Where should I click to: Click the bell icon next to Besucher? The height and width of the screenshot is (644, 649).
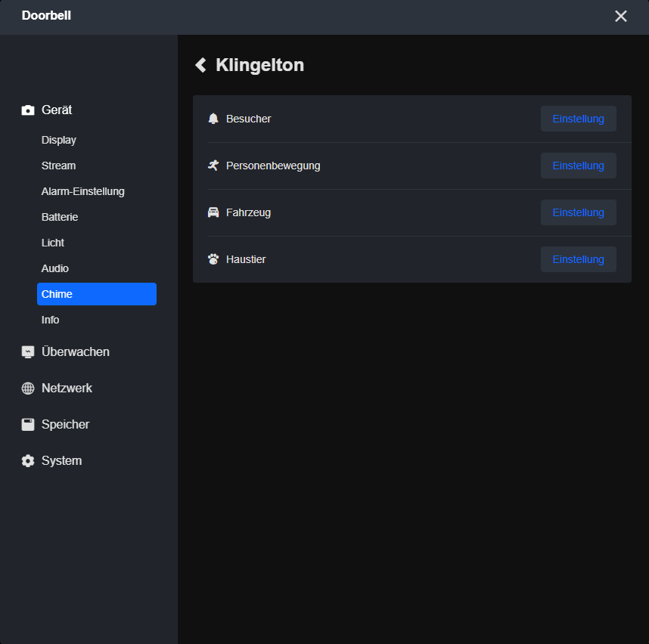(x=213, y=119)
